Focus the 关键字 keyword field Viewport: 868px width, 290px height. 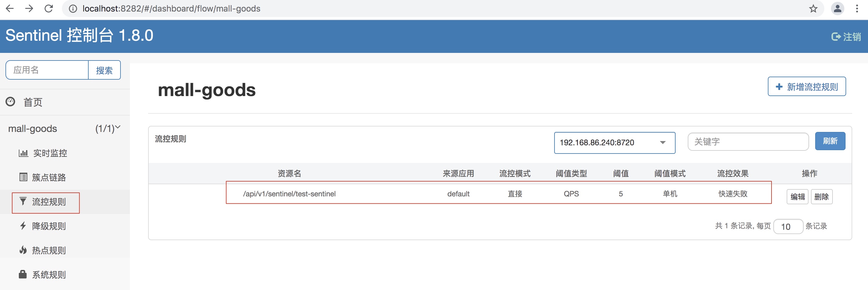(x=748, y=142)
